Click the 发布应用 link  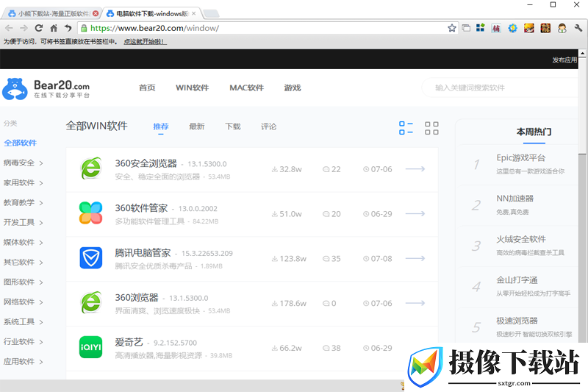point(564,60)
